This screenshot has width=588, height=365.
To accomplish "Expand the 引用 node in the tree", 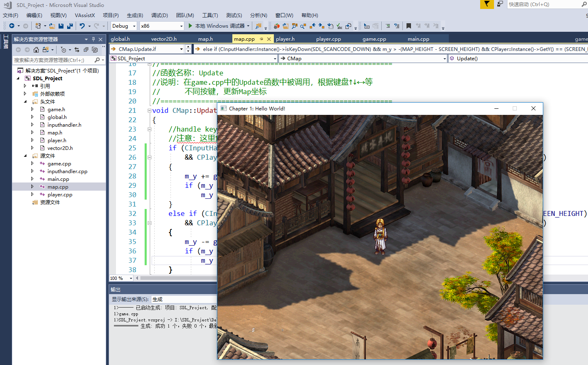I will coord(25,86).
